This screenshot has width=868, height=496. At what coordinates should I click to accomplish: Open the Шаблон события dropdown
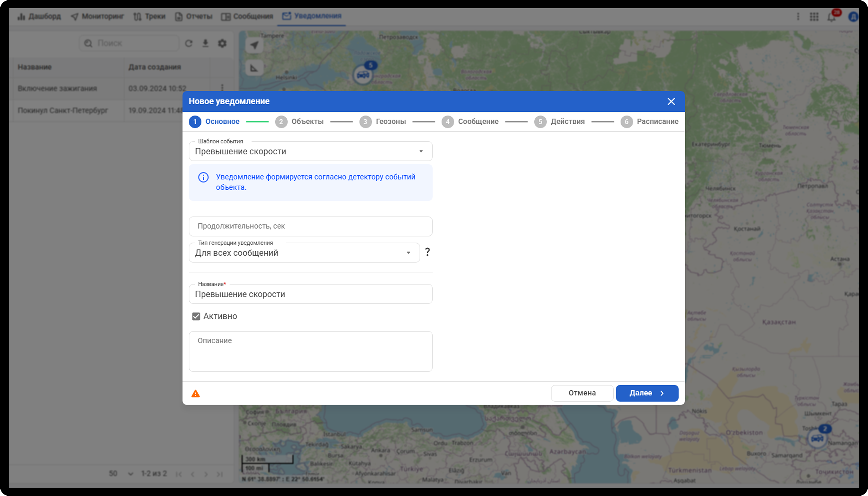(x=310, y=151)
